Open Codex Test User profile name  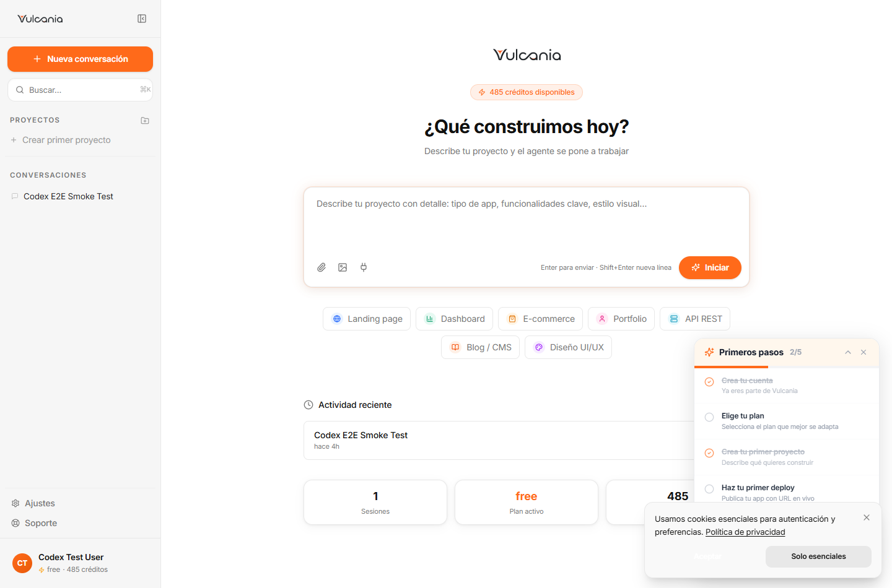coord(71,557)
